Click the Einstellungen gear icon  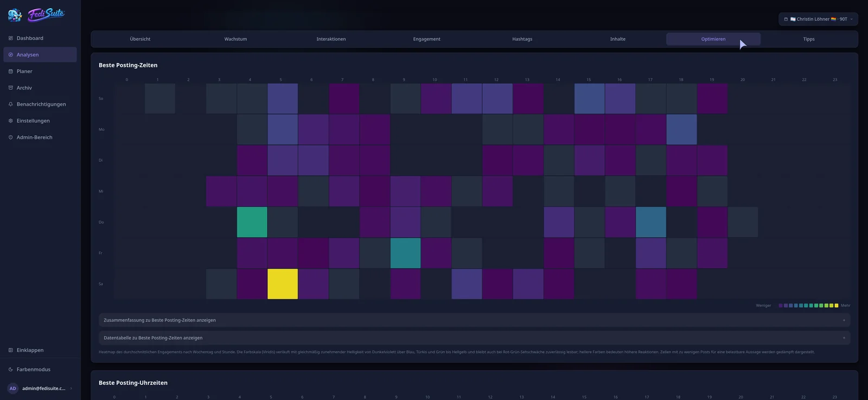point(10,121)
